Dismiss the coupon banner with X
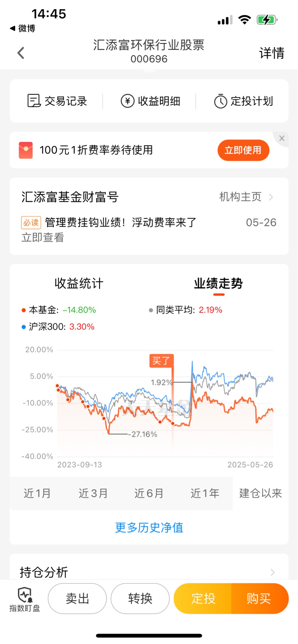Screen dimensions: 298x644 click(282, 138)
